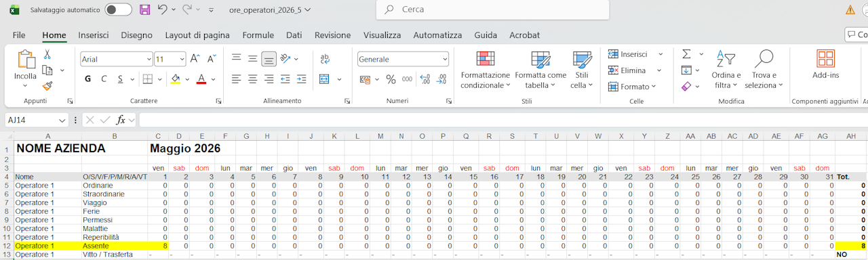Decrease the cell indent
This screenshot has width=868, height=260.
click(x=285, y=79)
